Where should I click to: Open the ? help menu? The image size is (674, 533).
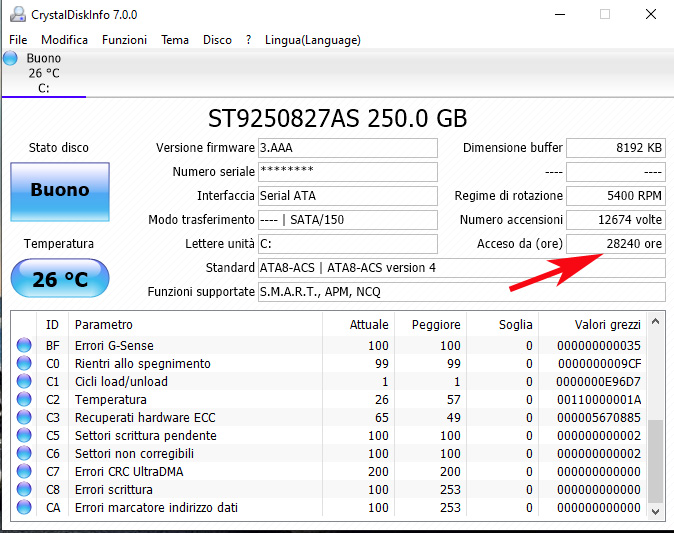pos(248,40)
